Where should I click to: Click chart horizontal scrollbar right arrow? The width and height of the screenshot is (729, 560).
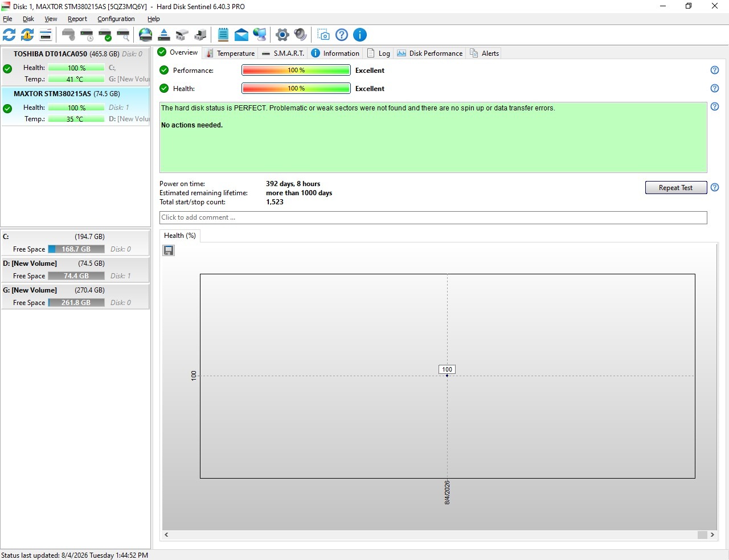click(x=712, y=534)
